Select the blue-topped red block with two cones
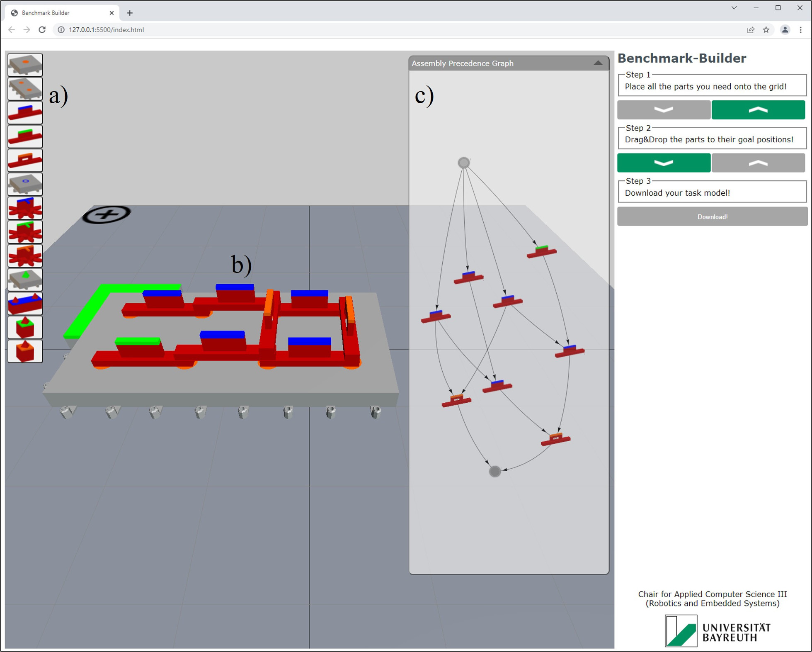Image resolution: width=812 pixels, height=652 pixels. (25, 304)
